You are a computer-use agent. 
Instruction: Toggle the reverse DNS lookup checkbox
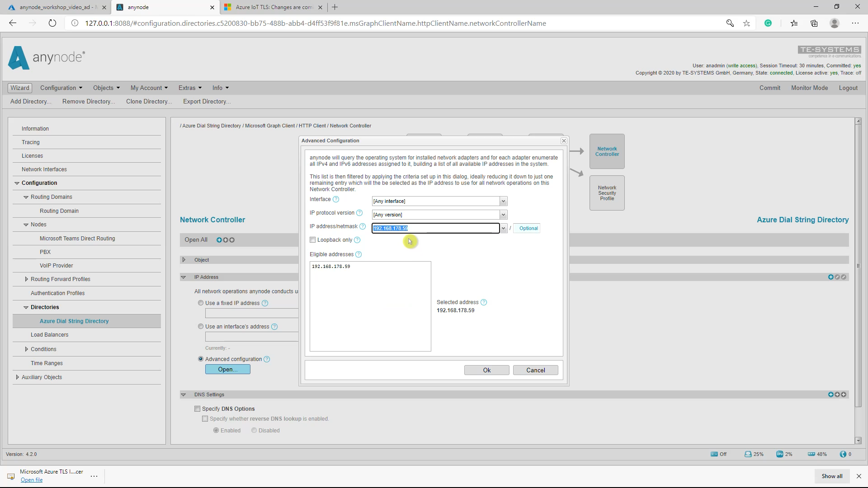205,419
